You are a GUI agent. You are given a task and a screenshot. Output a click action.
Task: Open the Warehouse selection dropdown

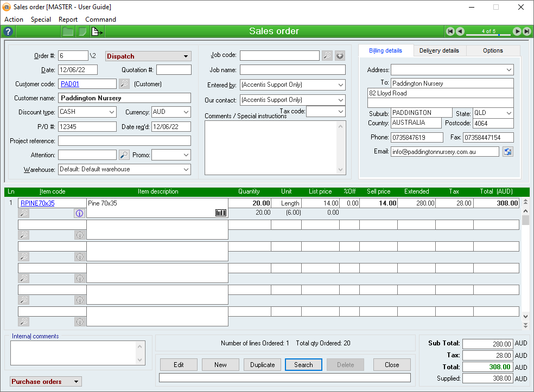pos(186,170)
